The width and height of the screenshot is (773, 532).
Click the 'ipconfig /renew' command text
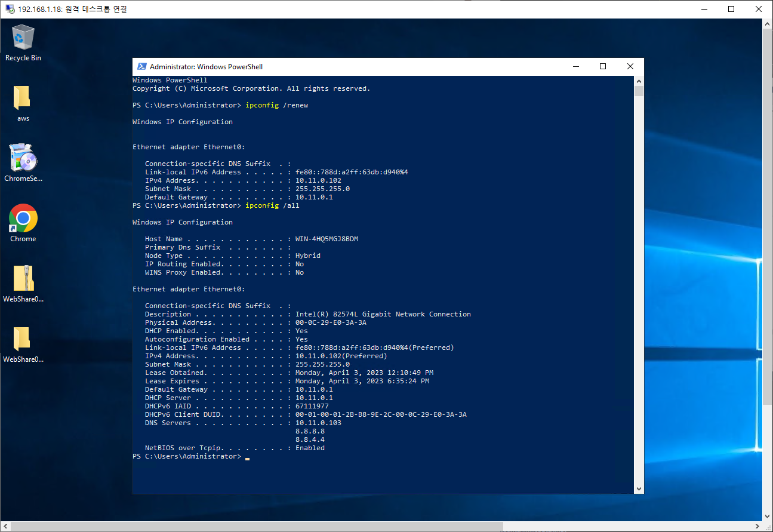pyautogui.click(x=276, y=105)
